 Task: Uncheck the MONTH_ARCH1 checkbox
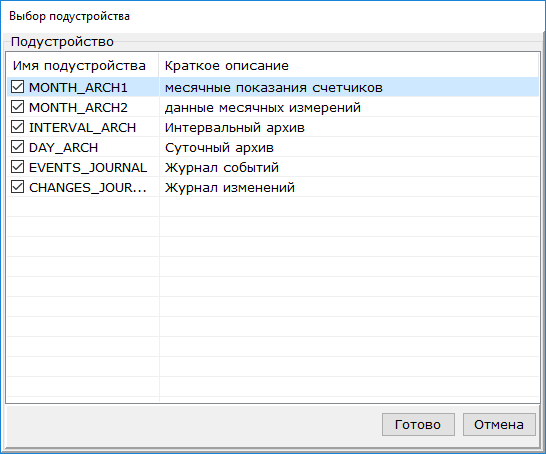[x=17, y=87]
